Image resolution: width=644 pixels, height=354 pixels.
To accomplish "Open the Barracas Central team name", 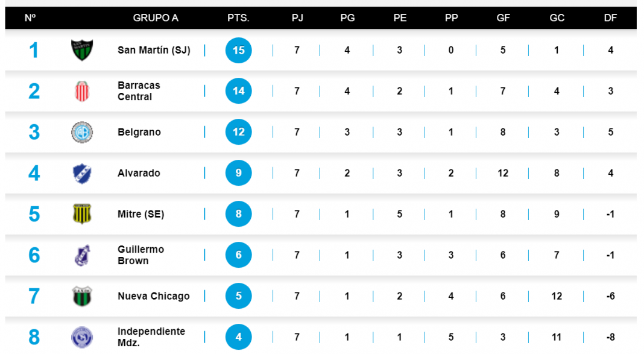I will [x=139, y=91].
